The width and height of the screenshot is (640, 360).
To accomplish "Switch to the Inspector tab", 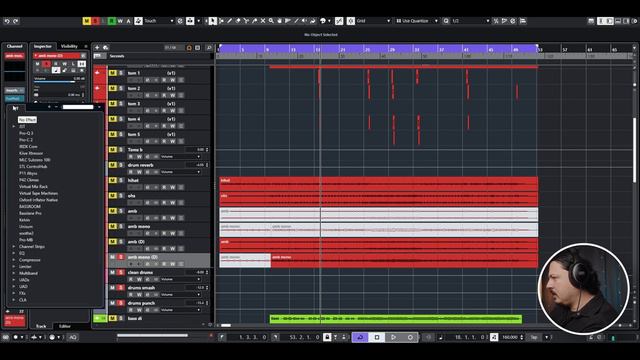I will coord(42,47).
